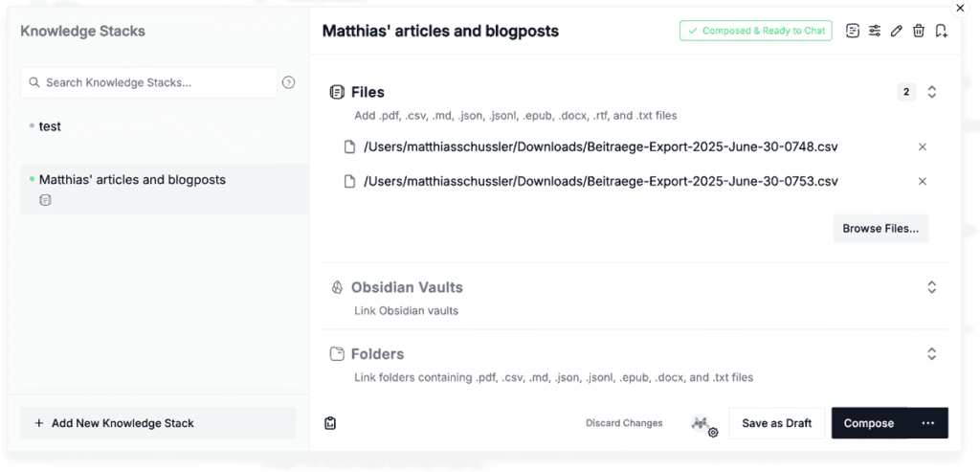
Task: Expand the Folders section
Action: coord(932,354)
